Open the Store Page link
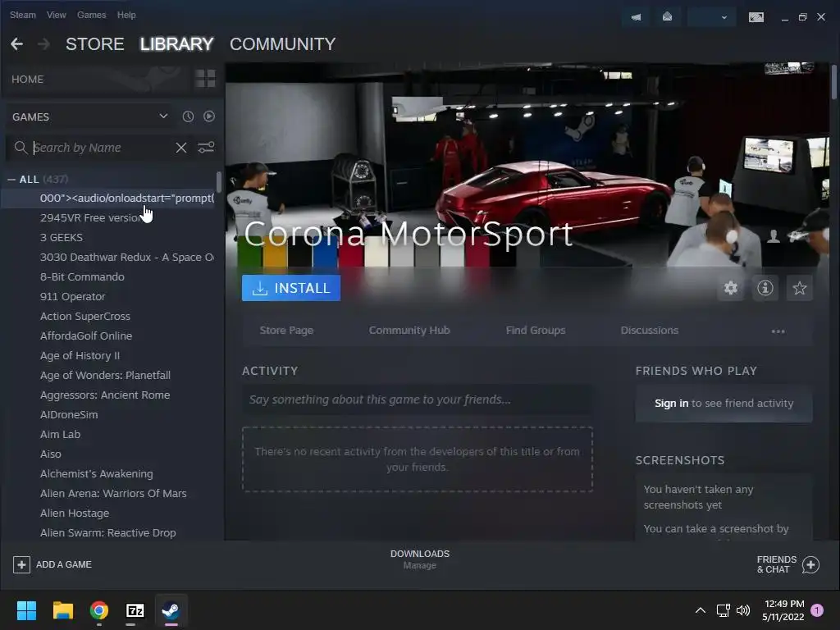 coord(286,330)
